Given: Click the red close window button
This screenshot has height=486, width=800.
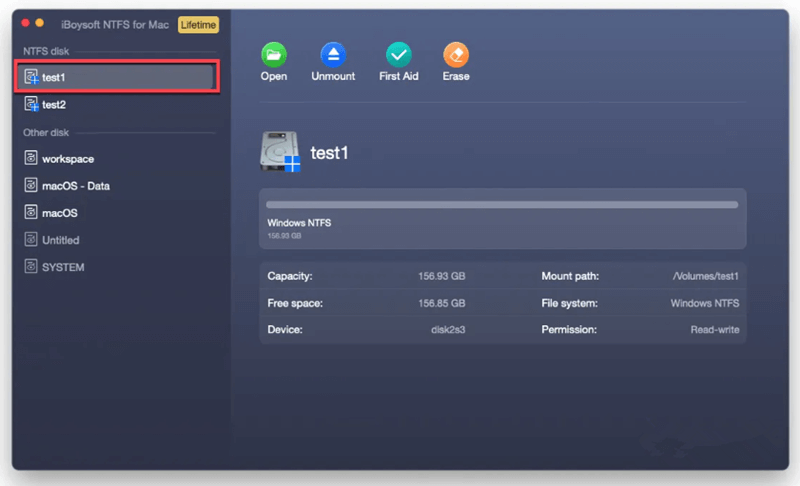Looking at the screenshot, I should [x=25, y=23].
